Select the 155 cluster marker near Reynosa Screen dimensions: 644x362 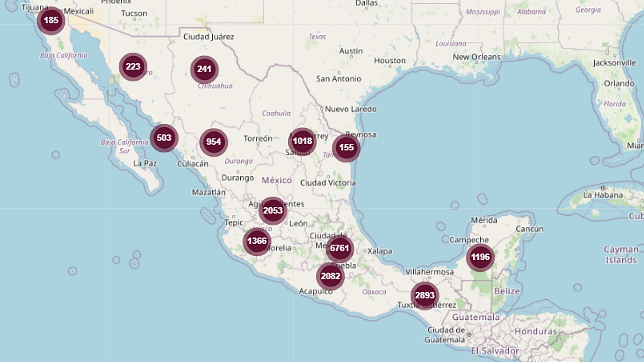[x=346, y=148]
